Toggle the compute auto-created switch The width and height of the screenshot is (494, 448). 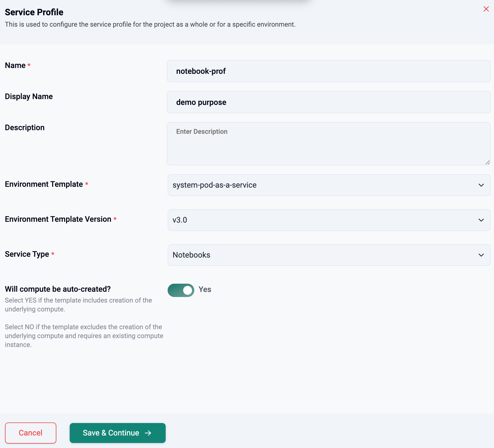coord(181,290)
